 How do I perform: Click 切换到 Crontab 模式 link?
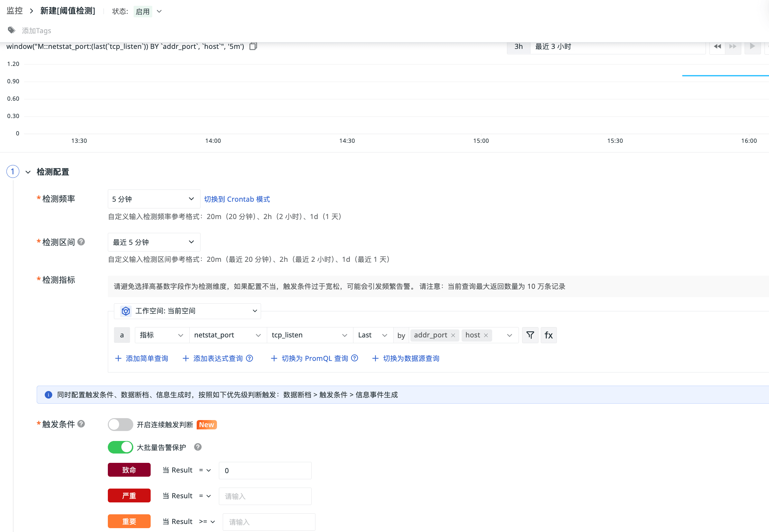click(x=237, y=199)
